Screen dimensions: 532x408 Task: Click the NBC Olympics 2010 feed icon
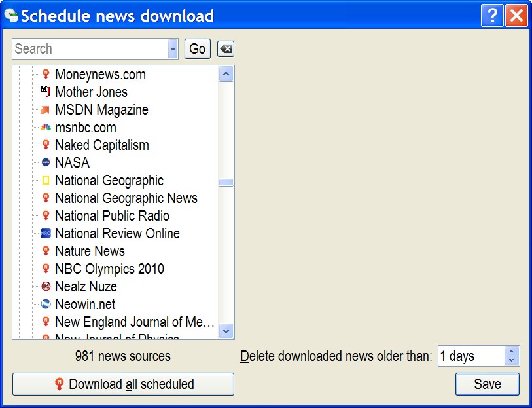(x=46, y=269)
